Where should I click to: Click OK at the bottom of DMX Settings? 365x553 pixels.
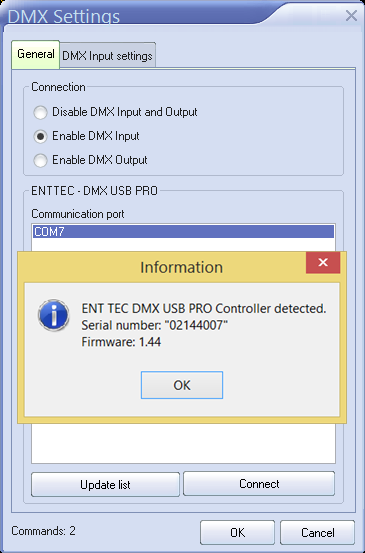coord(237,532)
